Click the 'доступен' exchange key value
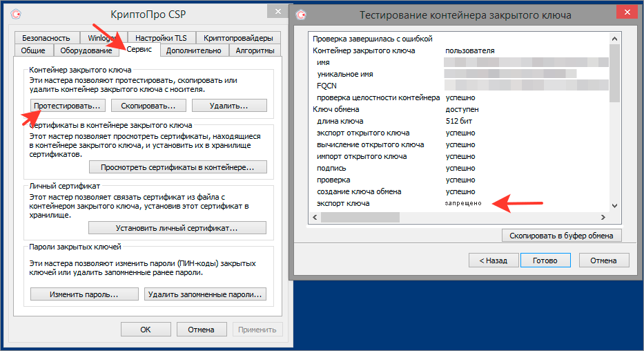This screenshot has width=644, height=351. coord(462,109)
